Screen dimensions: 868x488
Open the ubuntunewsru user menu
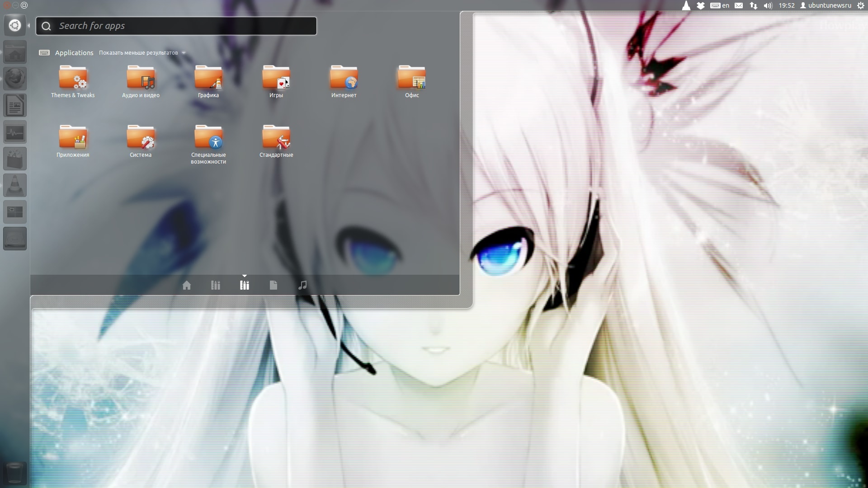(x=826, y=5)
